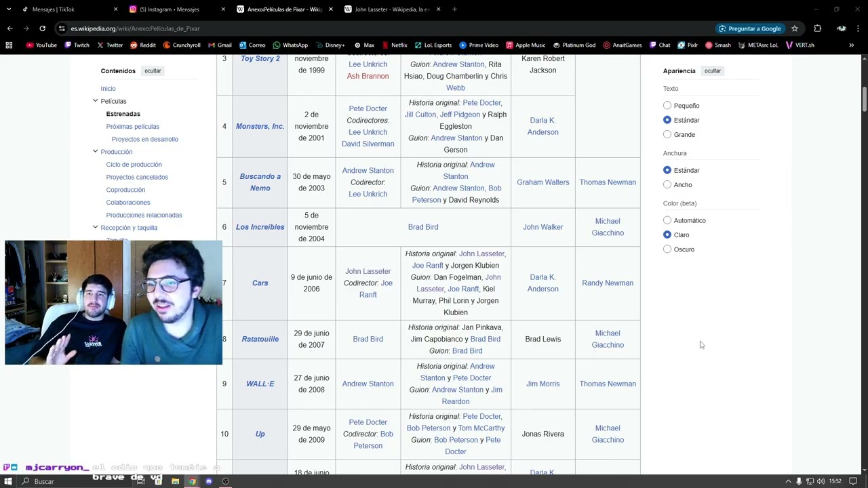Open the WhatsApp bookmark
Image resolution: width=868 pixels, height=488 pixels.
coord(290,45)
